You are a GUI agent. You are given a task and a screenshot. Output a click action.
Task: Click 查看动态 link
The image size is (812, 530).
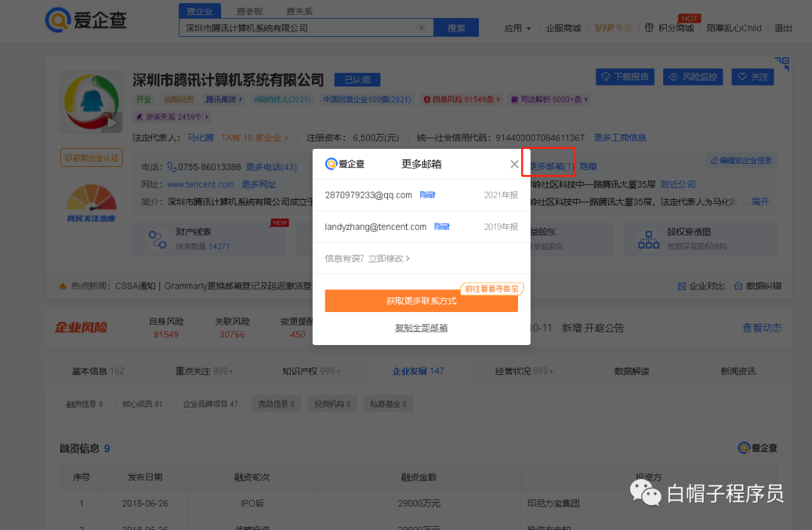click(x=762, y=328)
